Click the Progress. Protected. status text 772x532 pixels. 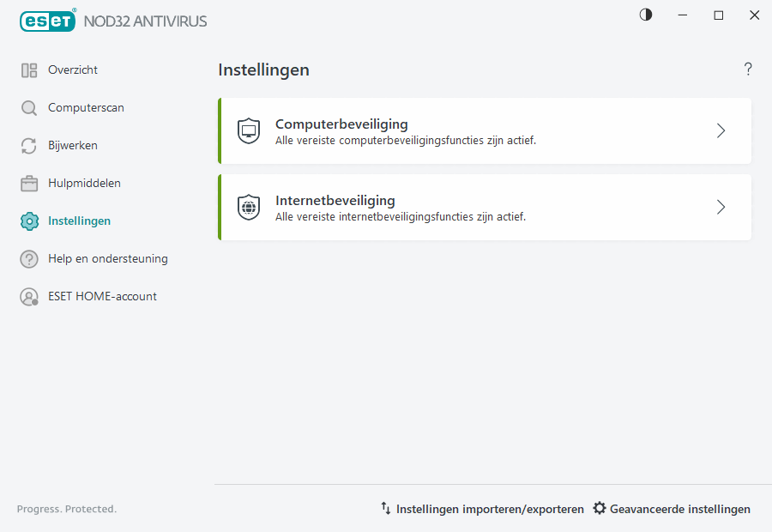[66, 508]
